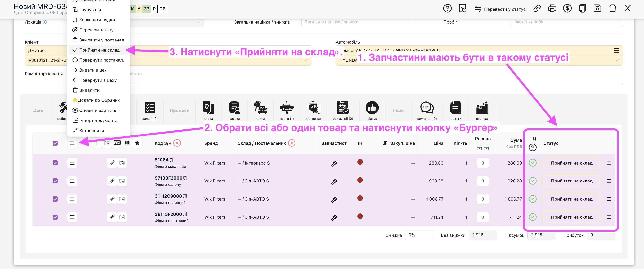The image size is (644, 269).
Task: Choose 'Видати в цех' from menu
Action: tap(93, 70)
